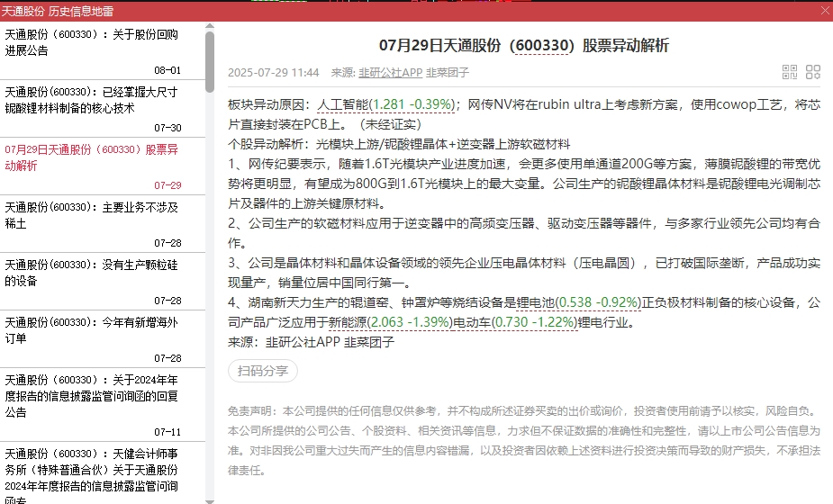The width and height of the screenshot is (833, 504).
Task: Click the four-squares grid view icon
Action: coord(813,72)
